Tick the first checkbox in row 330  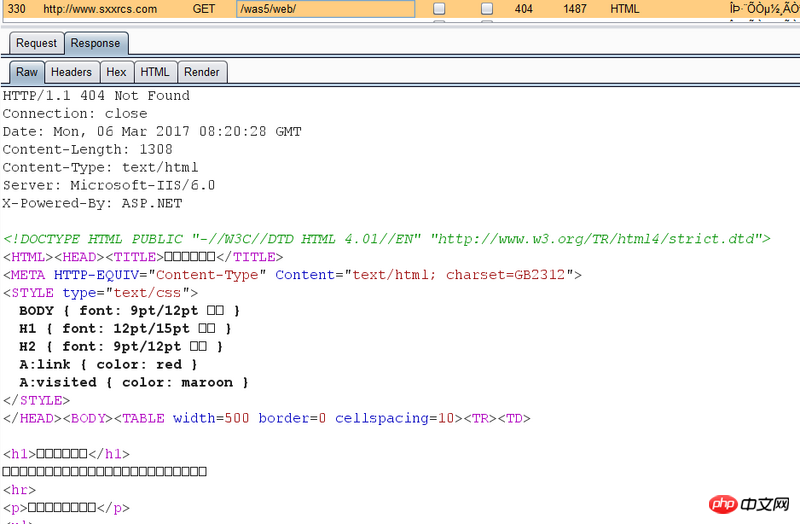coord(439,9)
